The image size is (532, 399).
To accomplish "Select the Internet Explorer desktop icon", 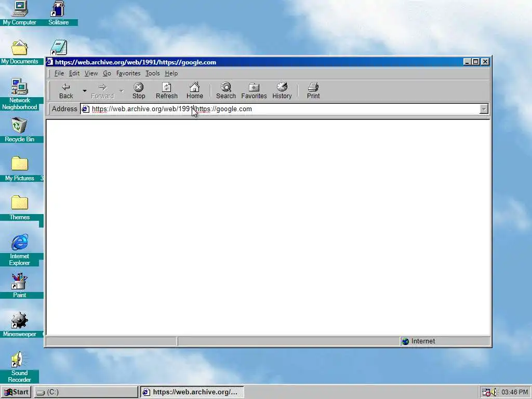I will 19,250.
